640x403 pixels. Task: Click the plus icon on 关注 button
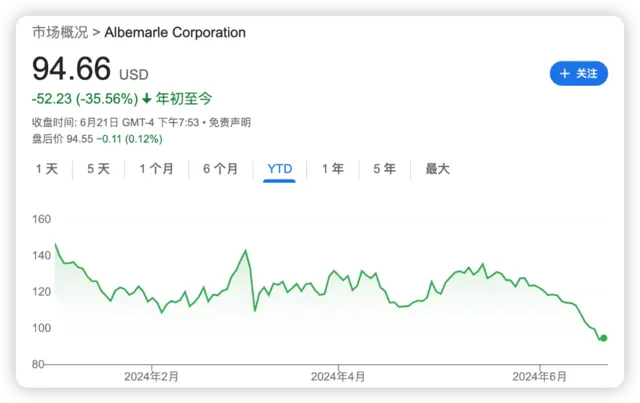(x=565, y=74)
